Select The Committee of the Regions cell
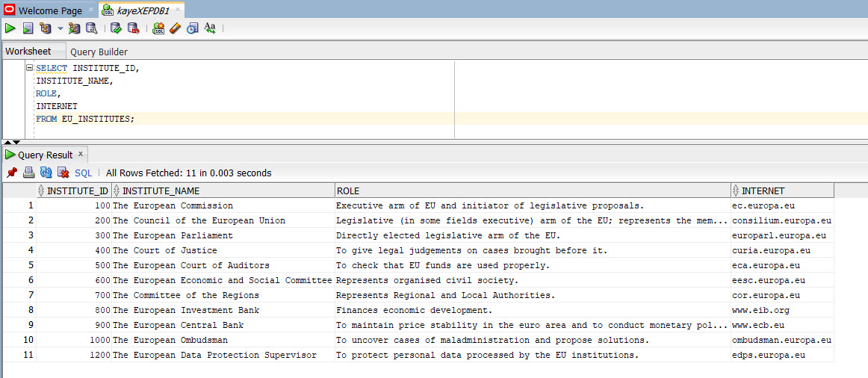 click(x=223, y=296)
